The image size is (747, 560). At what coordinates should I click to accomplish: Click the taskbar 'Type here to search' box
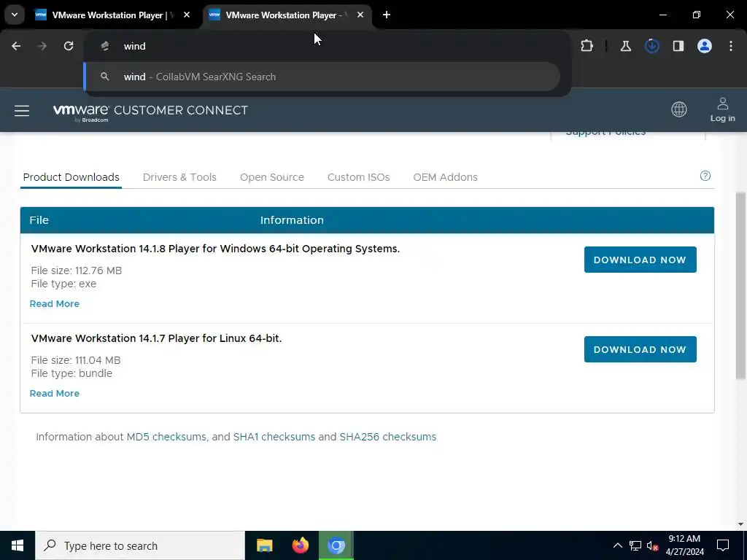(x=140, y=545)
